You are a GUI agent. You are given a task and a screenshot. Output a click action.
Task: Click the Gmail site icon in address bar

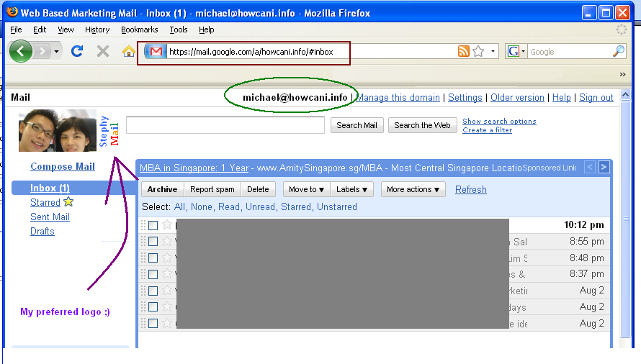(x=156, y=52)
